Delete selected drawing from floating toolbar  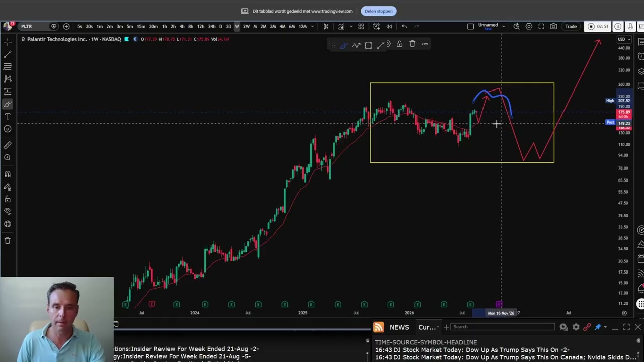coord(412,44)
